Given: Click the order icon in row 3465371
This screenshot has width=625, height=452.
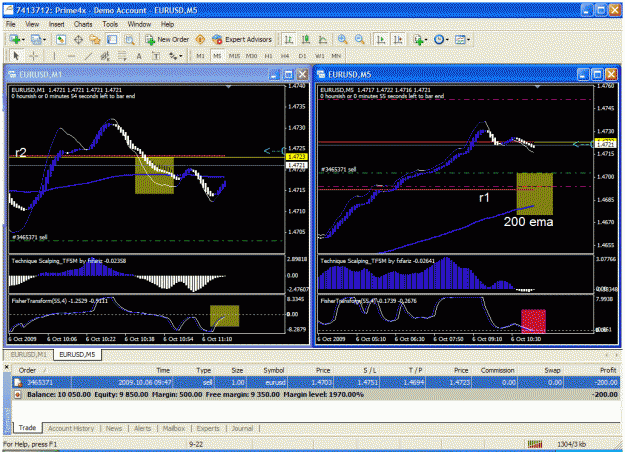Looking at the screenshot, I should coord(18,383).
